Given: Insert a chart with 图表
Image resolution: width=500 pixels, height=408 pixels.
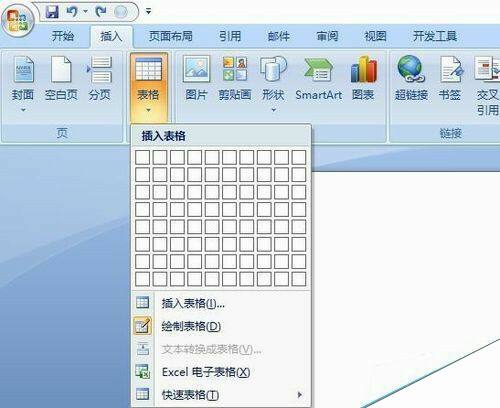Looking at the screenshot, I should pyautogui.click(x=363, y=78).
